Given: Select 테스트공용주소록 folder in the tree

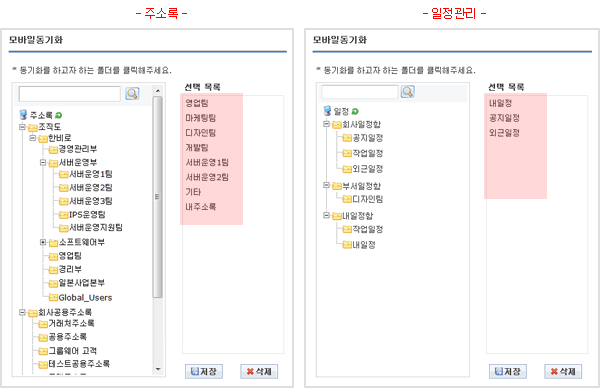Looking at the screenshot, I should [x=79, y=364].
